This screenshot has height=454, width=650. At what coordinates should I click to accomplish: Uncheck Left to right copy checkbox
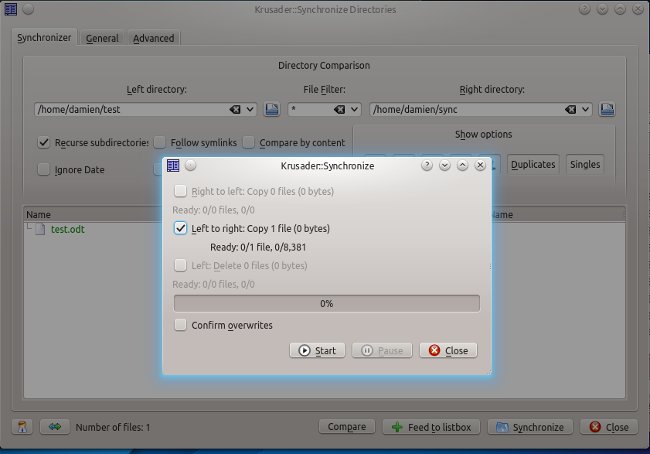(180, 228)
